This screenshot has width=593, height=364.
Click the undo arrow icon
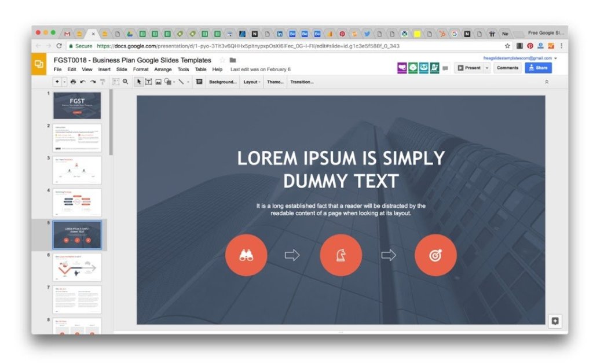pyautogui.click(x=83, y=82)
